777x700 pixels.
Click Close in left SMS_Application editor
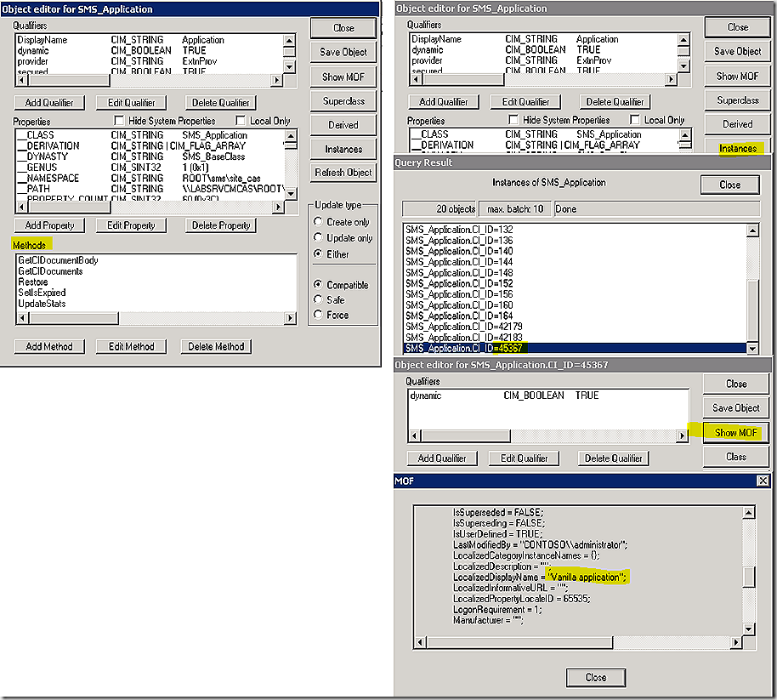(343, 28)
